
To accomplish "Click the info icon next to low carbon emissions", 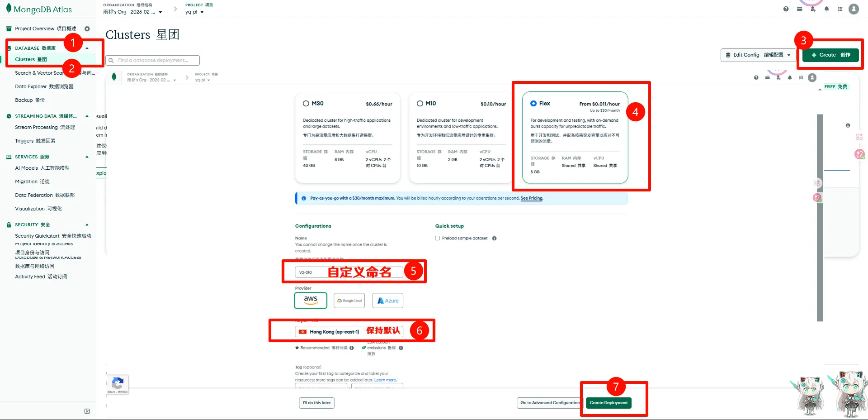I will point(401,348).
